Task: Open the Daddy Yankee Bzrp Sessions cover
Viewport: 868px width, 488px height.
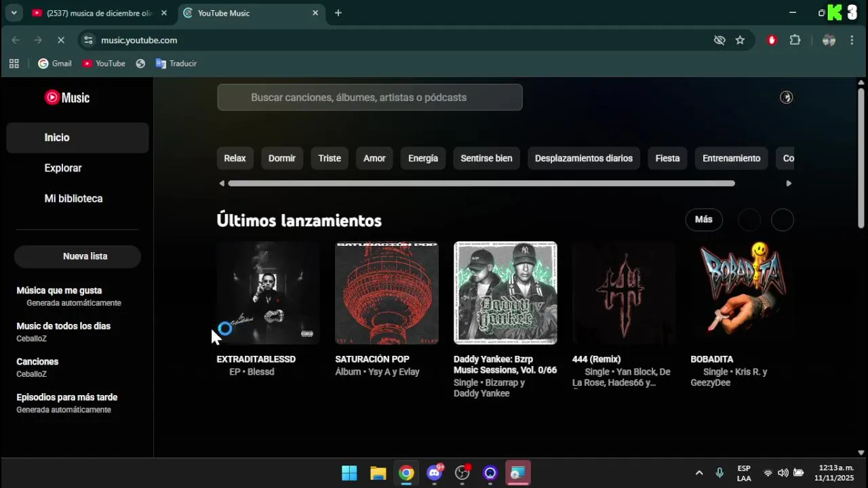Action: [505, 293]
